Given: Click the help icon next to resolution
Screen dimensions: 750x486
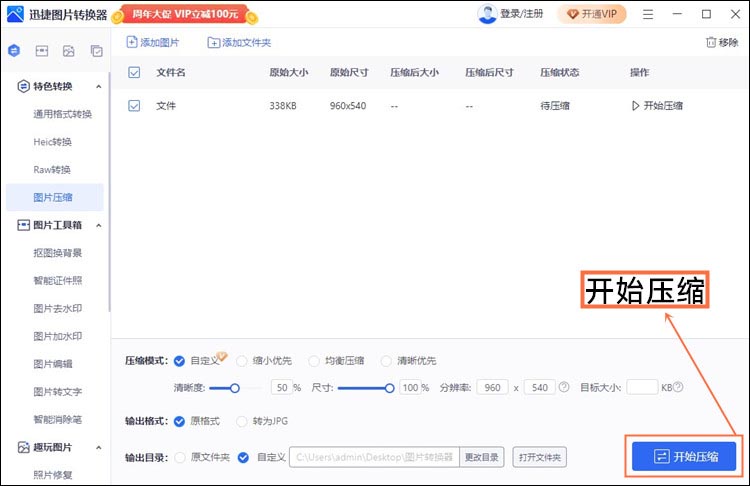Looking at the screenshot, I should (x=564, y=387).
